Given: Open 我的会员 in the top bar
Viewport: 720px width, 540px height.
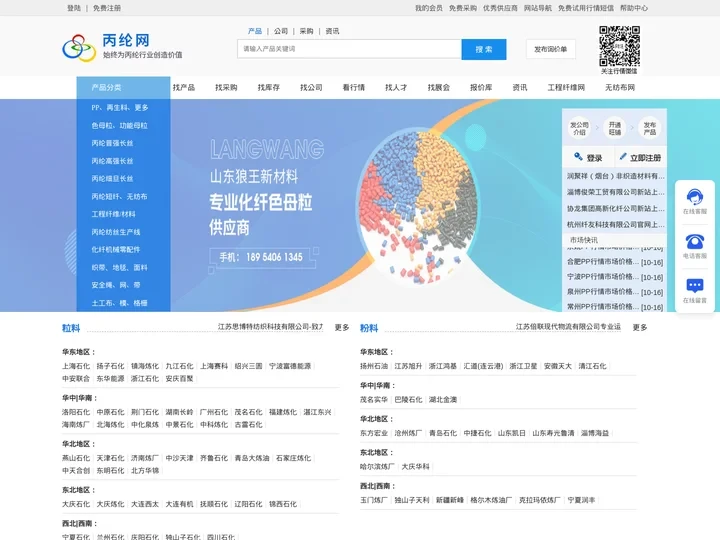Looking at the screenshot, I should point(429,8).
